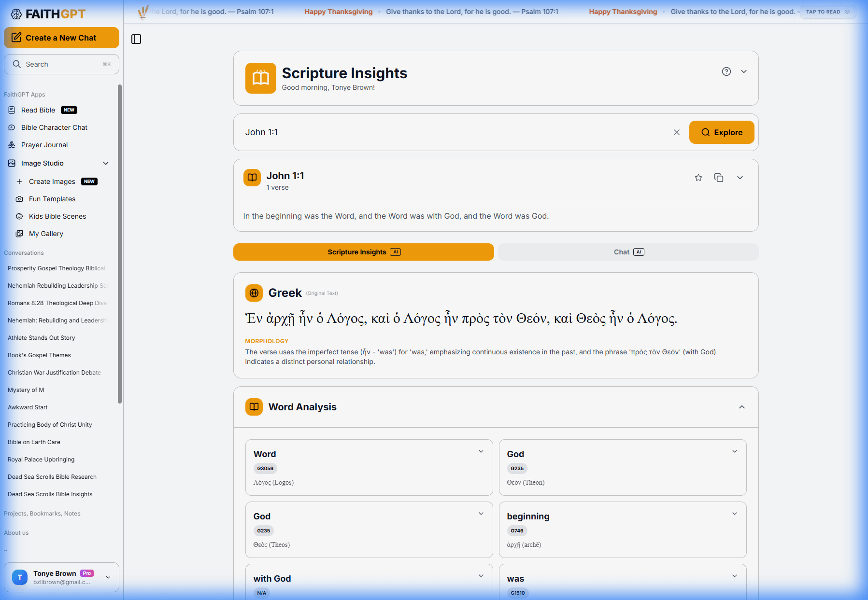Focus the sidebar Search field

pos(61,64)
